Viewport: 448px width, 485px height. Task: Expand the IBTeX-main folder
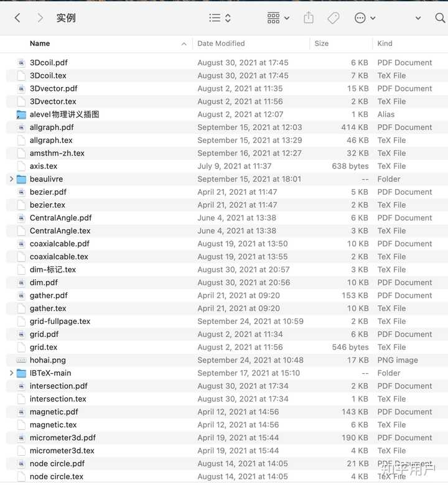pos(11,373)
